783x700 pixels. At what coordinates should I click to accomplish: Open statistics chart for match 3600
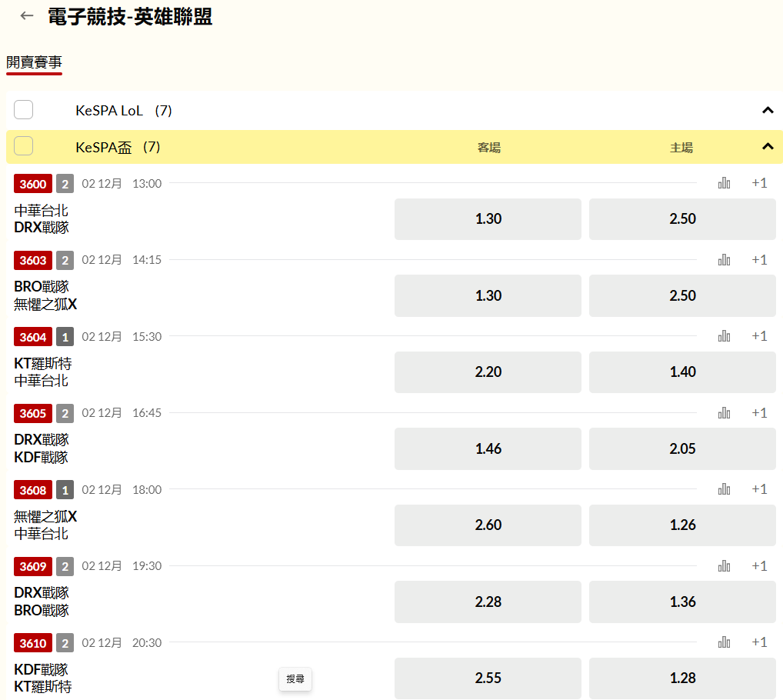click(x=724, y=183)
